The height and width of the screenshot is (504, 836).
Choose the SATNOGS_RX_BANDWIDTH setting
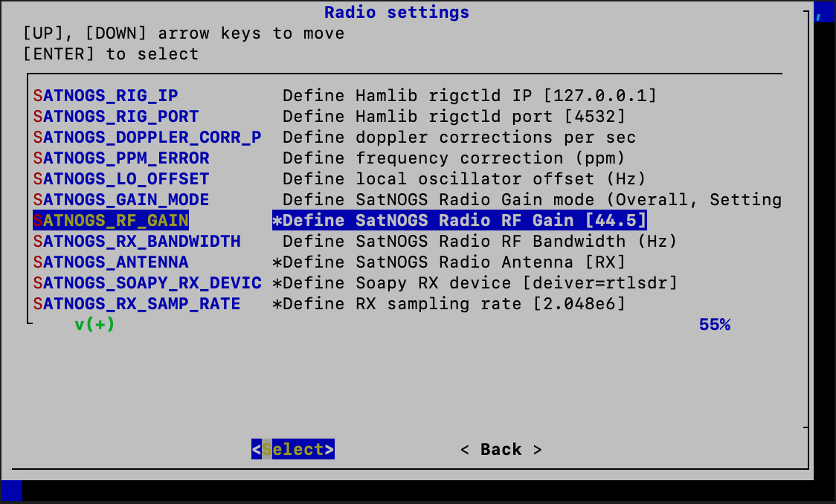(137, 241)
